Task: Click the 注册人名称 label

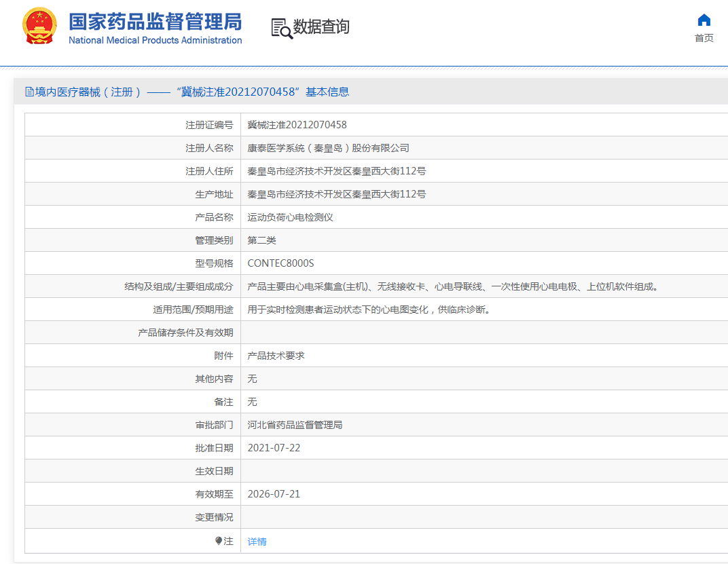Action: click(209, 148)
